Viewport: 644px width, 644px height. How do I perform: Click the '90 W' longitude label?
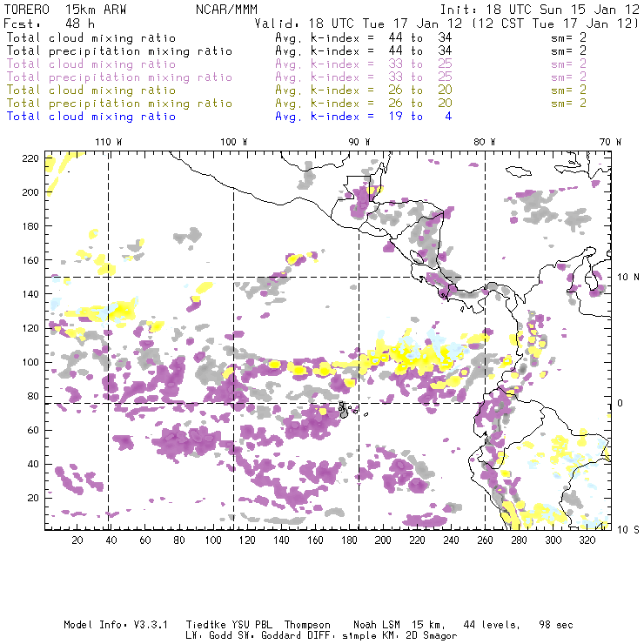point(359,142)
